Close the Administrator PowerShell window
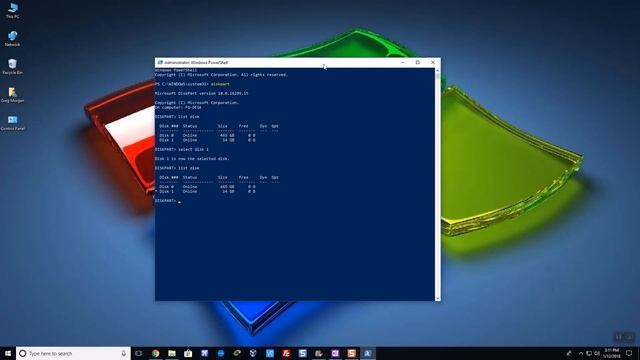 pyautogui.click(x=433, y=62)
